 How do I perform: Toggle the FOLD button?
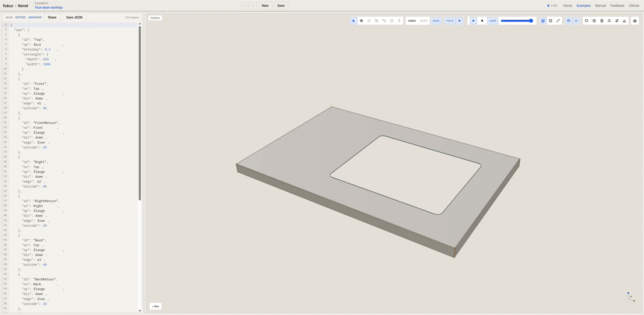pos(450,21)
